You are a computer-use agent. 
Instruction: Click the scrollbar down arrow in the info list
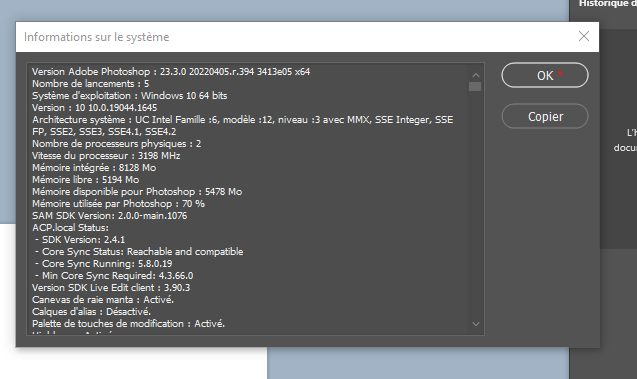475,324
